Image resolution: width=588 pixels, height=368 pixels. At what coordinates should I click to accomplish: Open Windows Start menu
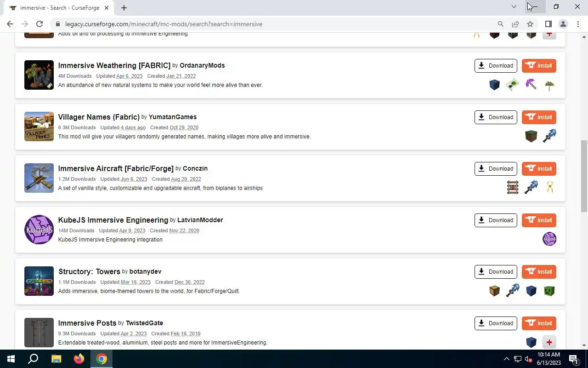pyautogui.click(x=11, y=359)
